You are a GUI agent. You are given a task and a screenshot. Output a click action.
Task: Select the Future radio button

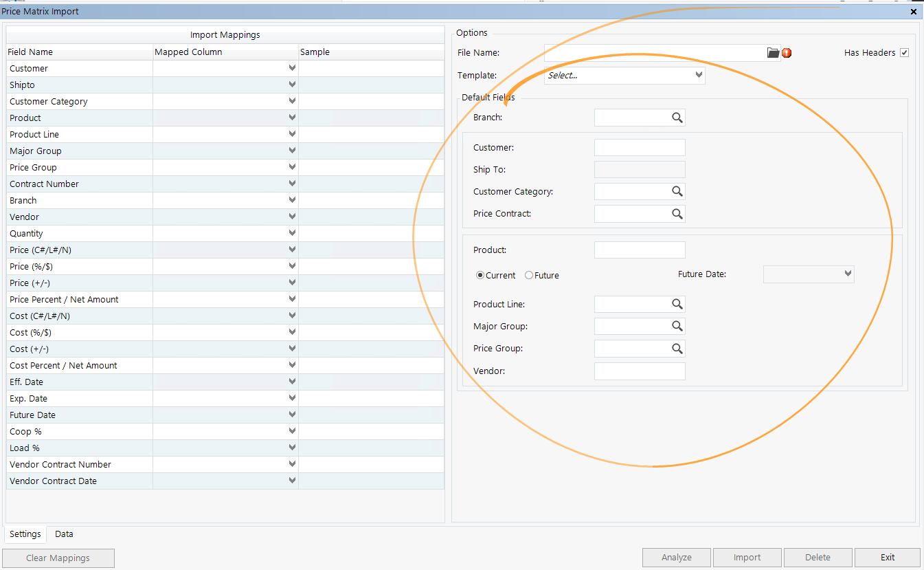(x=530, y=275)
